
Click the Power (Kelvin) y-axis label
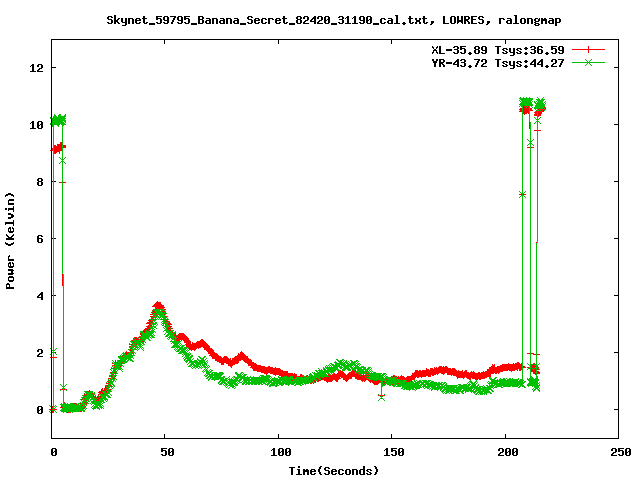10,241
